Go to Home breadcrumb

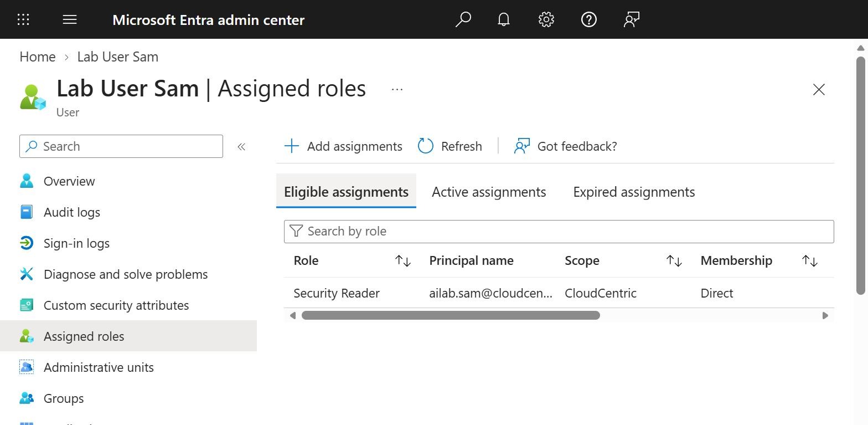click(x=38, y=57)
